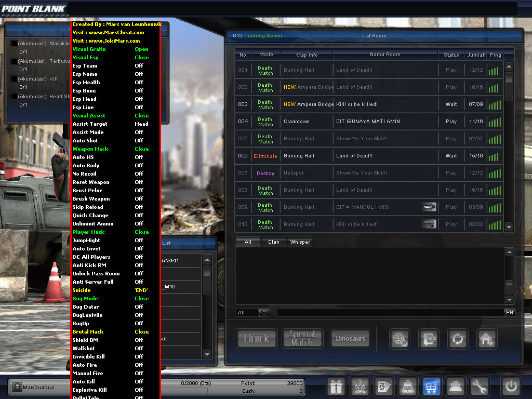Screen dimensions: 532x399
Task: Click www.JokiMars.com link text
Action: coord(114,41)
